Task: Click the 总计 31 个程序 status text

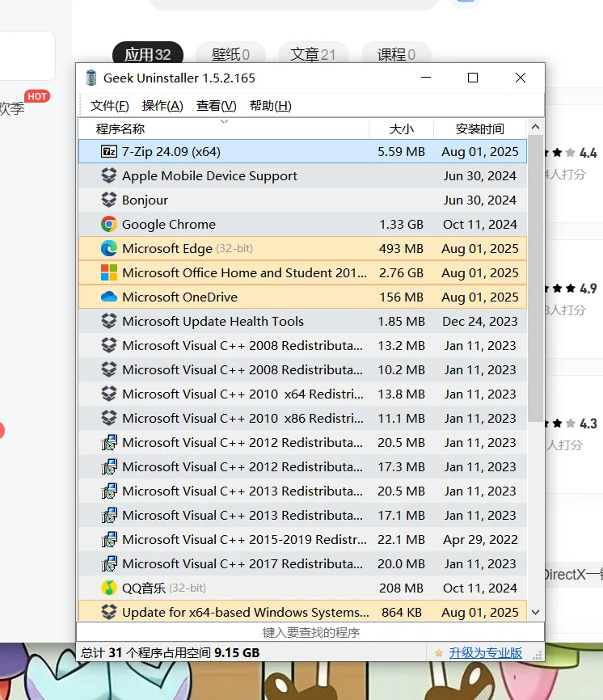Action: 170,652
